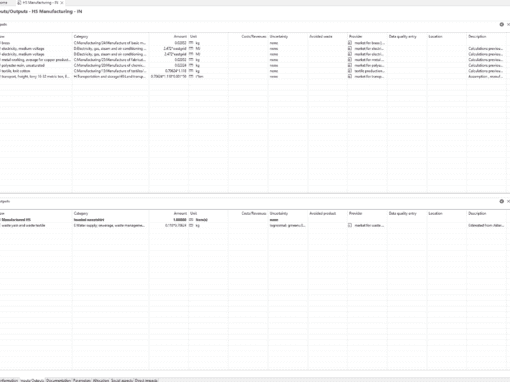
Task: Open the Outputs table settings gear icon
Action: pyautogui.click(x=501, y=201)
